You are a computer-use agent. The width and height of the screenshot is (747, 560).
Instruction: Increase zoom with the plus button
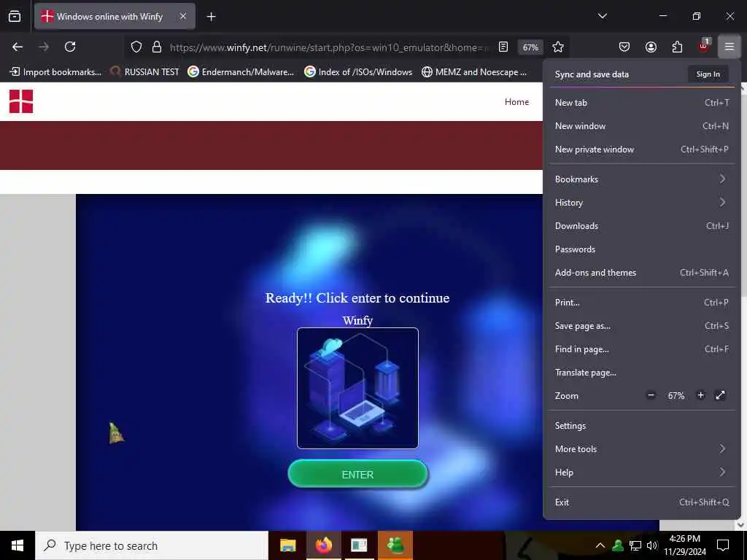[700, 395]
